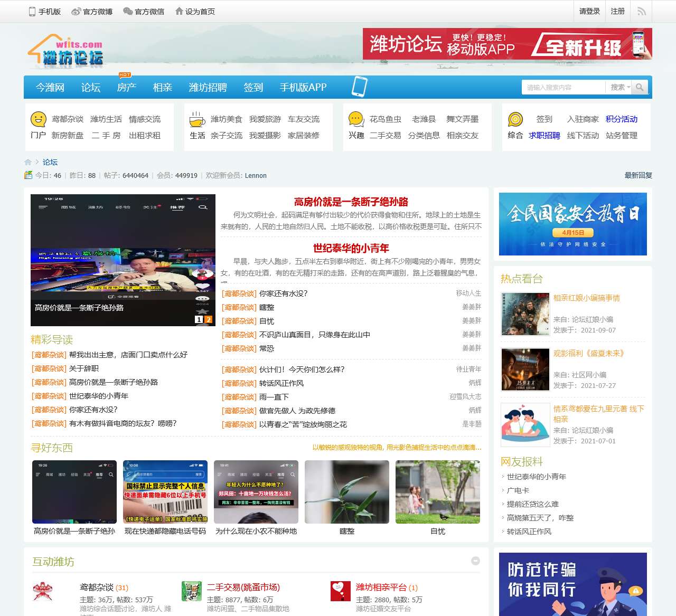The height and width of the screenshot is (616, 676).
Task: Switch to the 房产 navigation tab
Action: (126, 88)
